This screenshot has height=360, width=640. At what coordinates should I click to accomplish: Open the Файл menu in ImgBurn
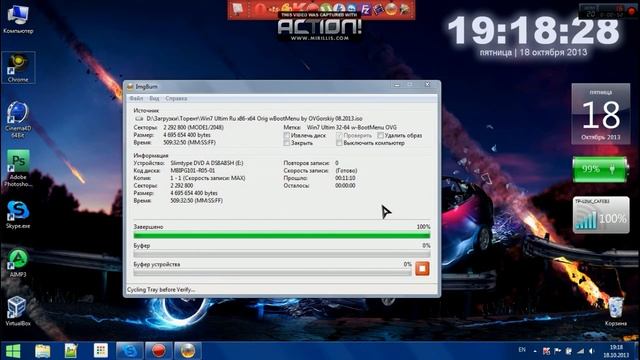136,98
